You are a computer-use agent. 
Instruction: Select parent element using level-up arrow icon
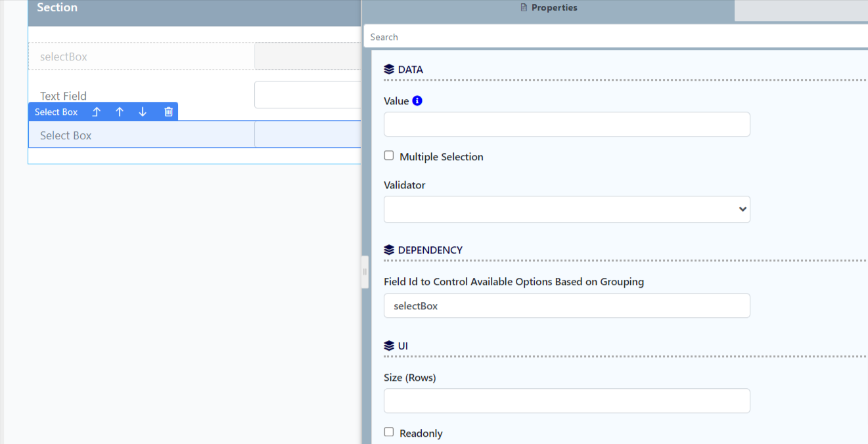pos(96,112)
